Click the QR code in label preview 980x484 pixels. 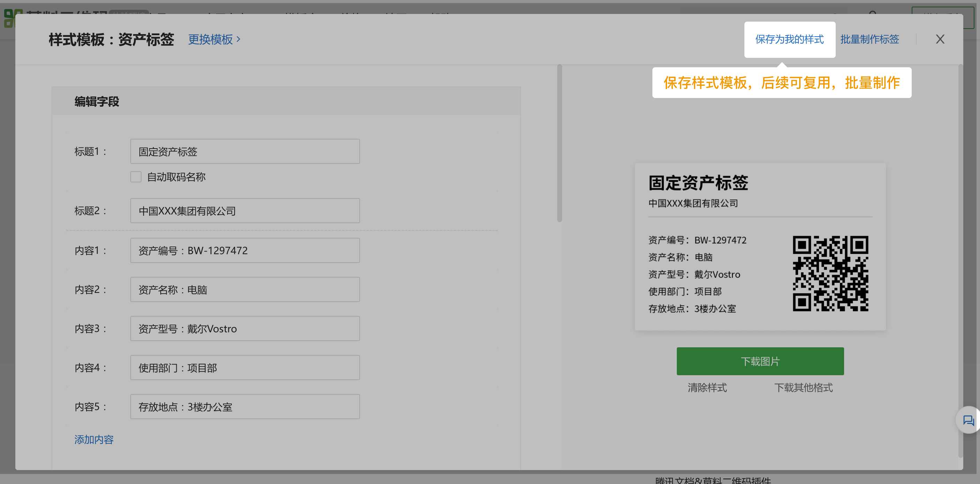coord(830,274)
